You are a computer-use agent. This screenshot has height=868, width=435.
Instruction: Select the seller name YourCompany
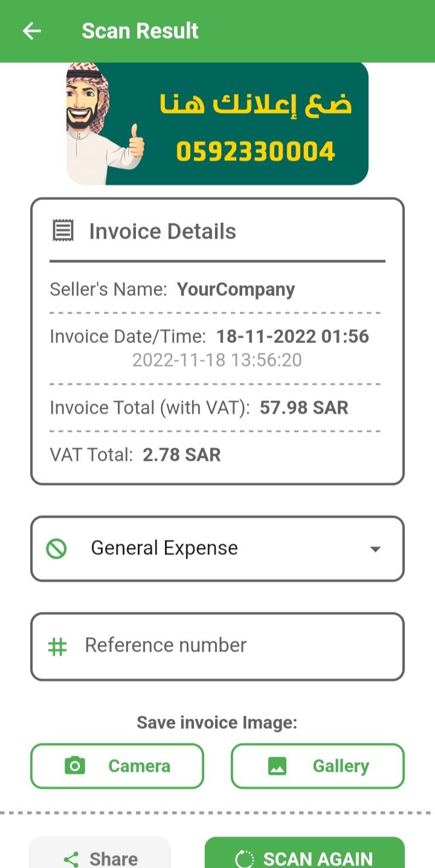(x=236, y=289)
